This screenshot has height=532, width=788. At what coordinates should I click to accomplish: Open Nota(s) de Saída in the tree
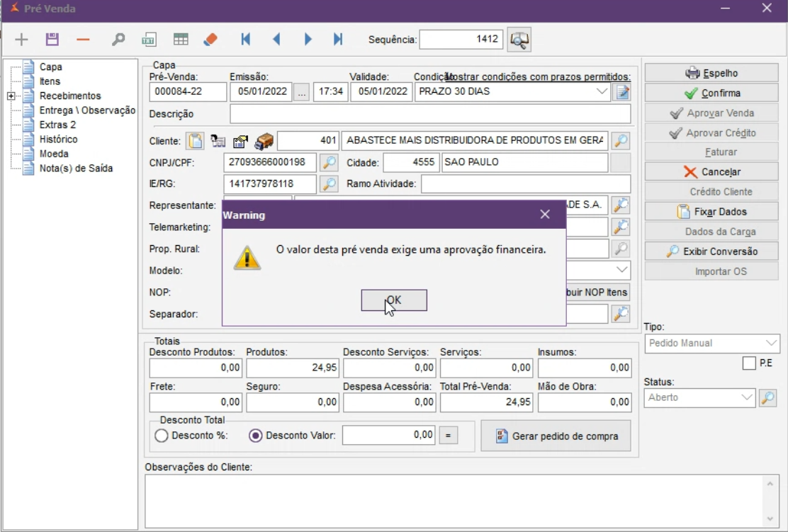coord(76,169)
